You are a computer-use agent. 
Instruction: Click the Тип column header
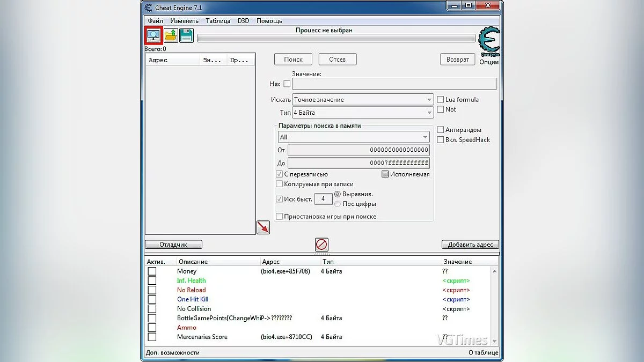[x=380, y=262]
